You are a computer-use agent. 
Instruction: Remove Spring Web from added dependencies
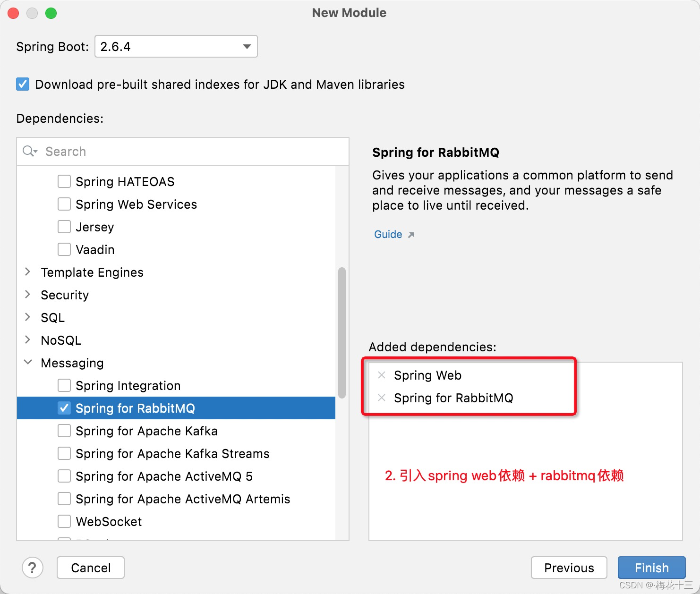(x=382, y=375)
